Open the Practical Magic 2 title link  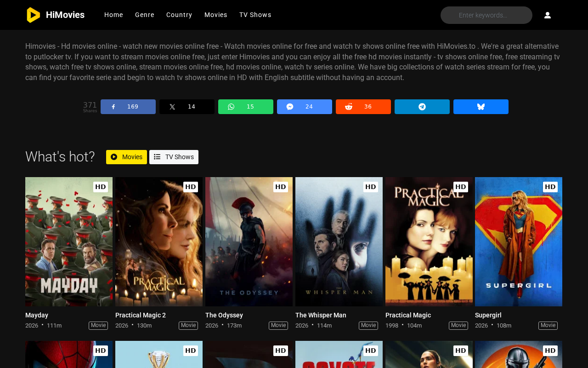141,315
